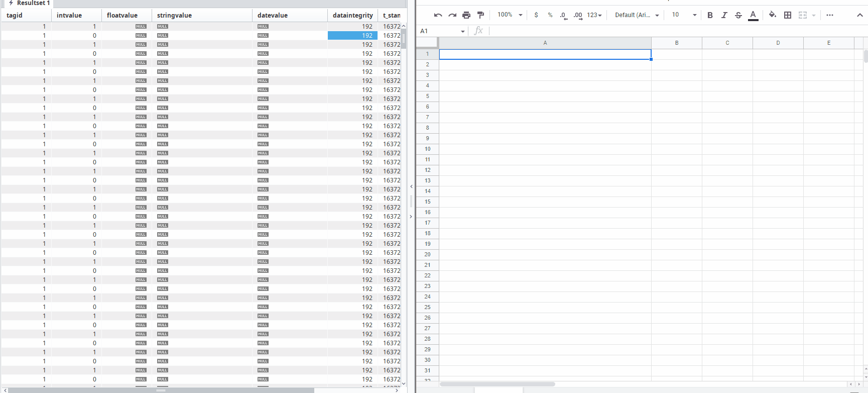
Task: Click the dataintegrity column header
Action: coord(352,15)
